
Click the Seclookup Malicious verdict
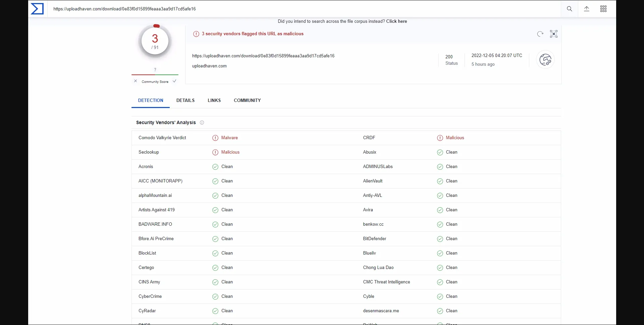coord(230,152)
